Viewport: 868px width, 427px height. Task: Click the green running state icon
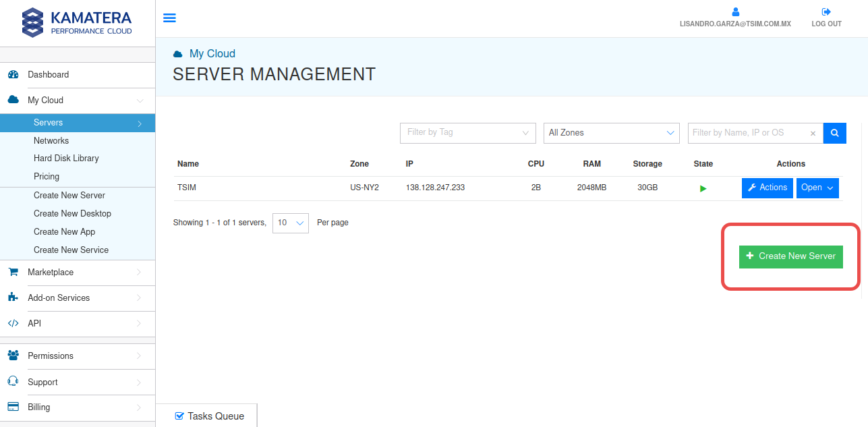tap(703, 188)
